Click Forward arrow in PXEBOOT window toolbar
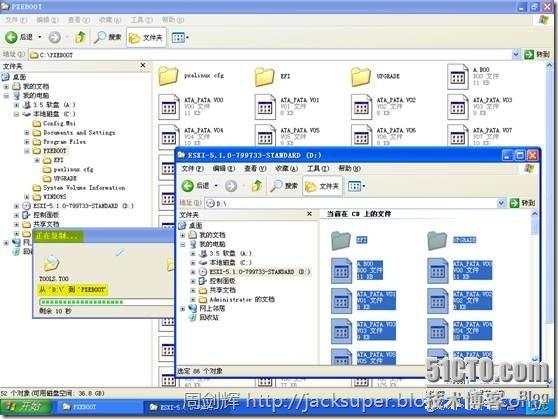Screen dimensions: 558x419 point(54,37)
